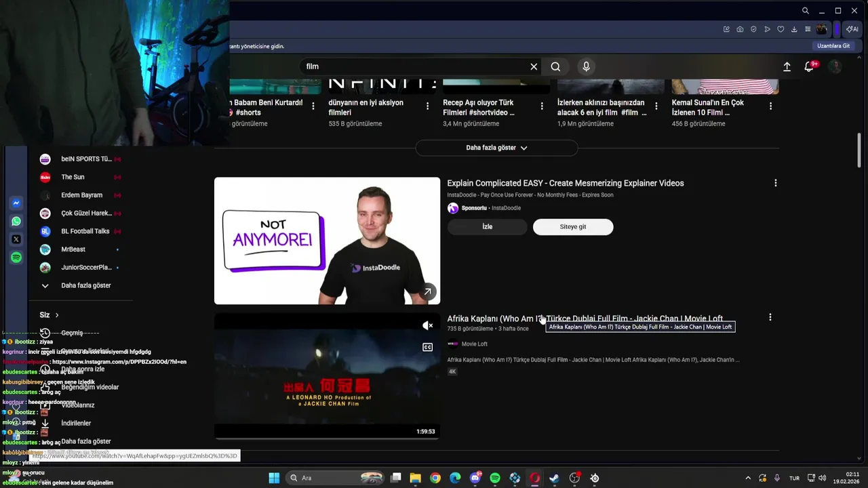Open WhatsApp icon in browser sidebar

pos(16,221)
